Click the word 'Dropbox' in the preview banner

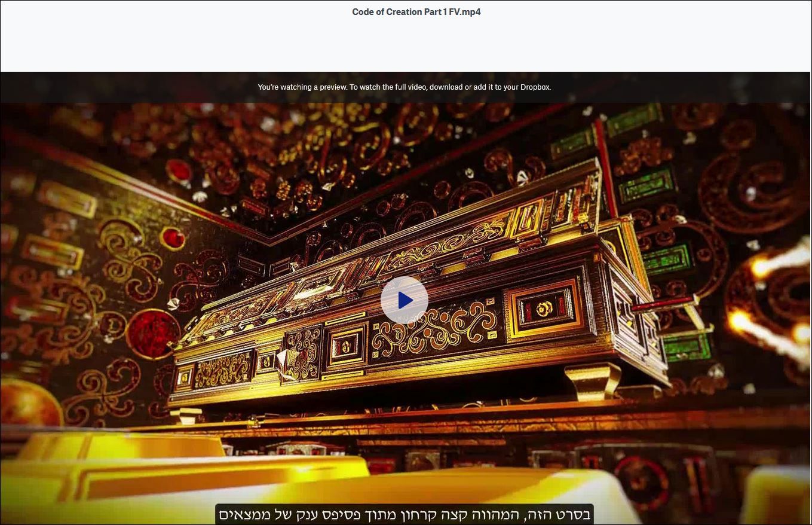pos(535,87)
